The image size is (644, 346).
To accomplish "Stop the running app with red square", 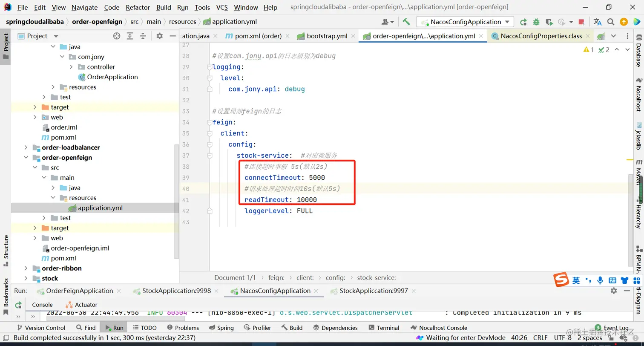I will point(581,22).
